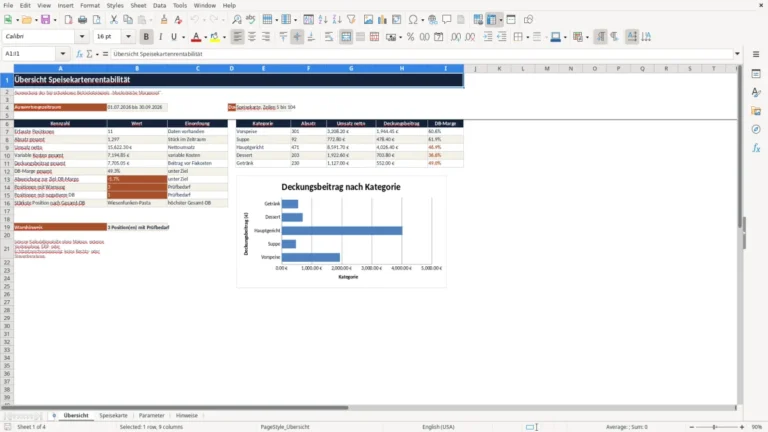This screenshot has width=768, height=432.
Task: Click the Increase Indent icon
Action: tap(488, 37)
